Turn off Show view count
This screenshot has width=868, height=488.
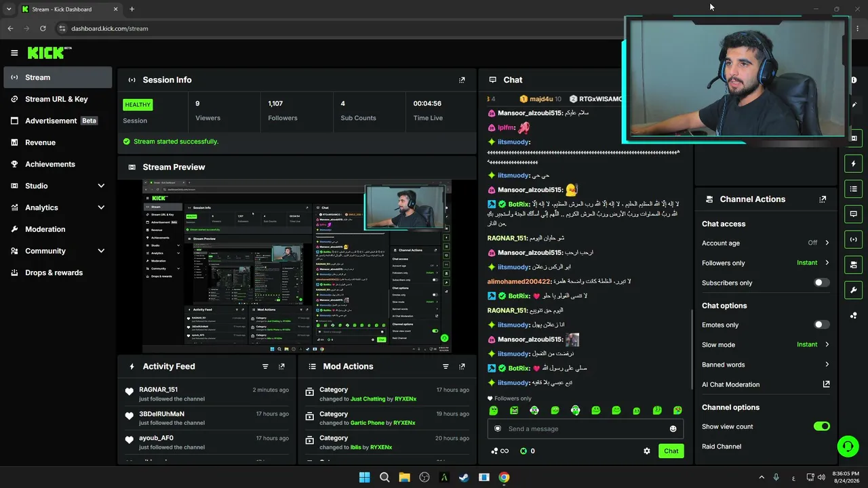[x=821, y=426]
